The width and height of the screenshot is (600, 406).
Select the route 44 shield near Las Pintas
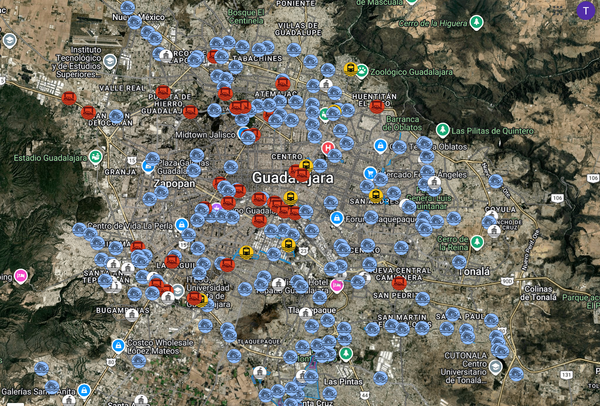[x=365, y=395]
